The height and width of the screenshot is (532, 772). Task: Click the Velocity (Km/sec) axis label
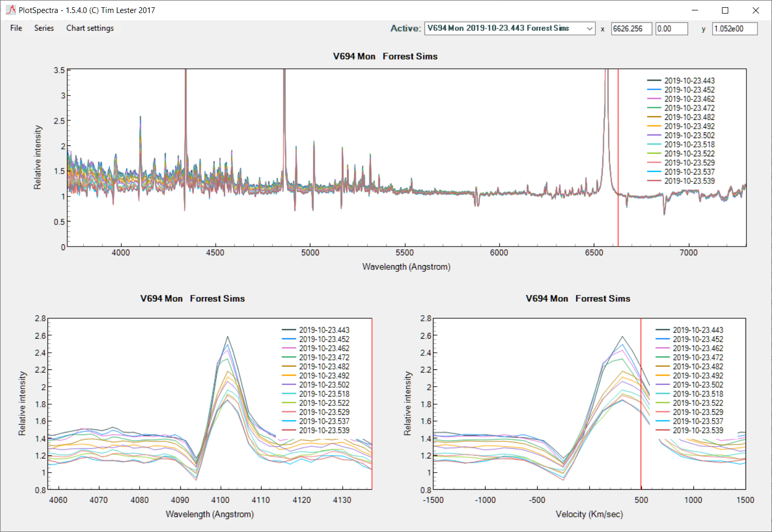click(589, 514)
